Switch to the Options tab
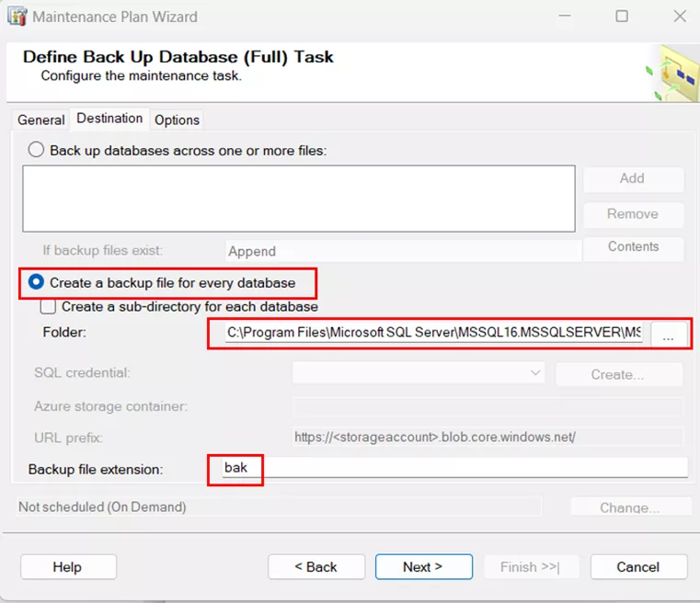 click(x=177, y=120)
